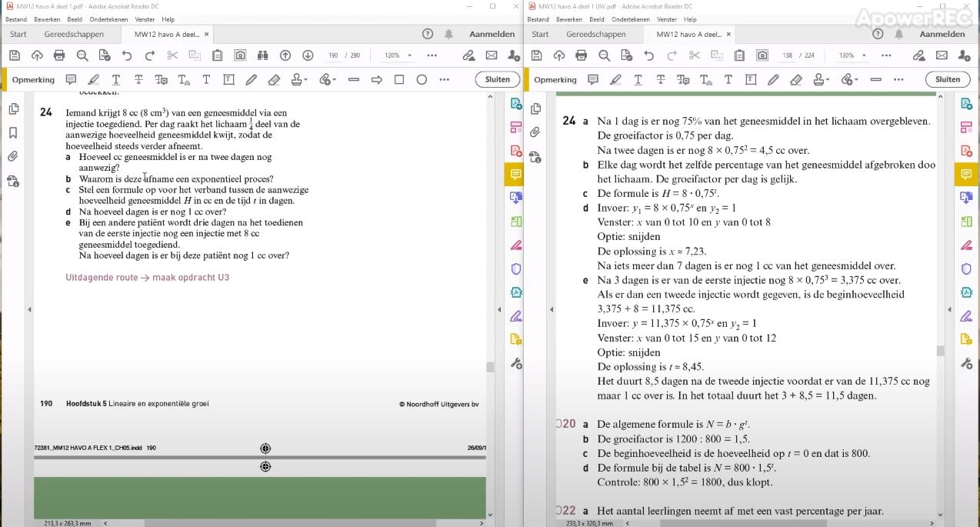This screenshot has height=527, width=980.
Task: Draw an arrow shape in left window
Action: pos(376,79)
